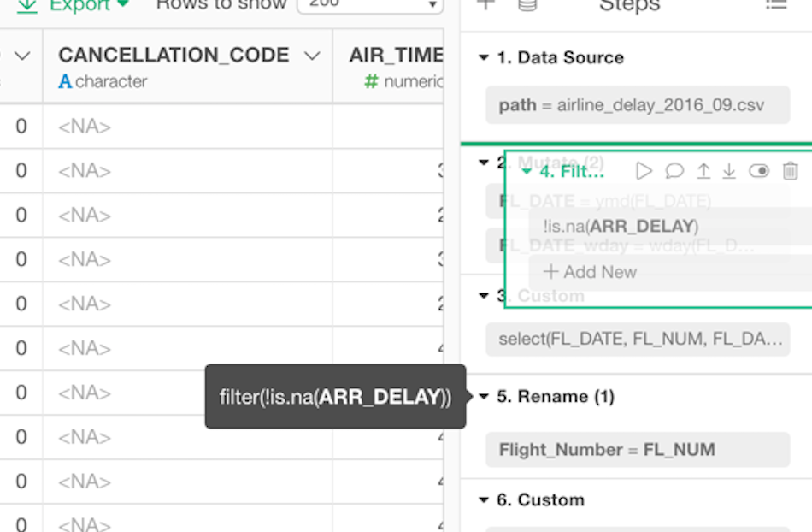Click the character type label under CANCELLATION_CODE
This screenshot has width=812, height=532.
coord(111,81)
